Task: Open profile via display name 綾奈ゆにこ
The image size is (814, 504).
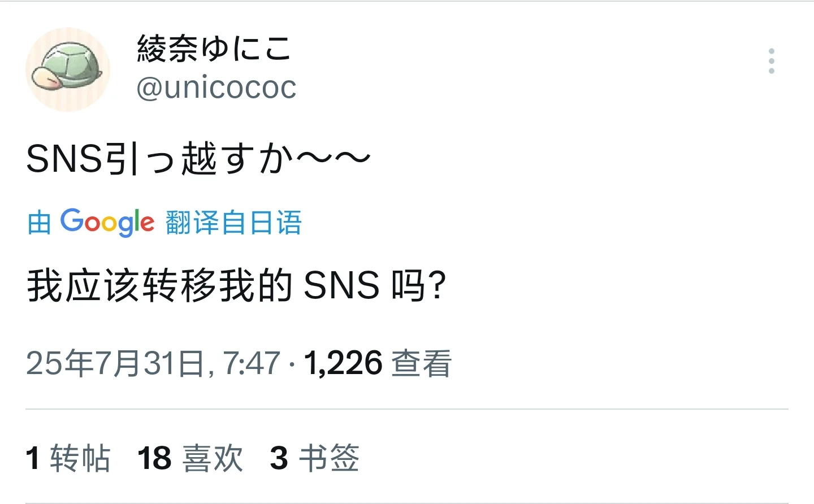Action: pyautogui.click(x=214, y=48)
